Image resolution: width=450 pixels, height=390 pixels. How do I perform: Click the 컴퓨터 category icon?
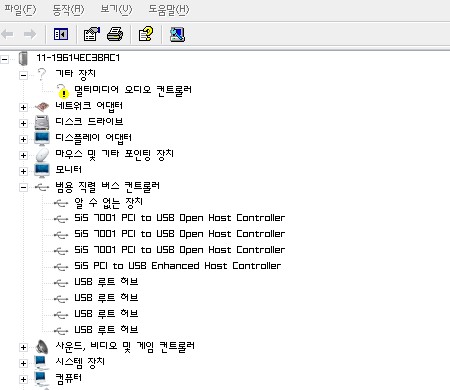[x=41, y=379]
